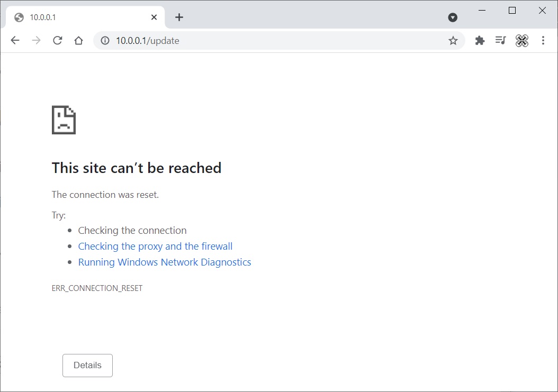
Task: Go back using the back arrow
Action: click(x=15, y=41)
